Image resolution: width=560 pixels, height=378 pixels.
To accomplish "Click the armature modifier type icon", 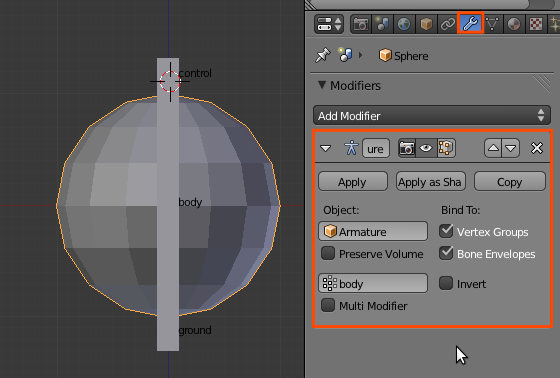I will click(x=351, y=148).
